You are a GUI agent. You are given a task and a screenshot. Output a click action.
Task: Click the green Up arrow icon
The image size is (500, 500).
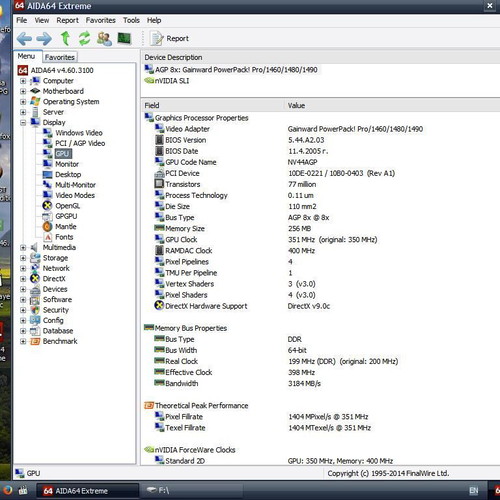[65, 38]
